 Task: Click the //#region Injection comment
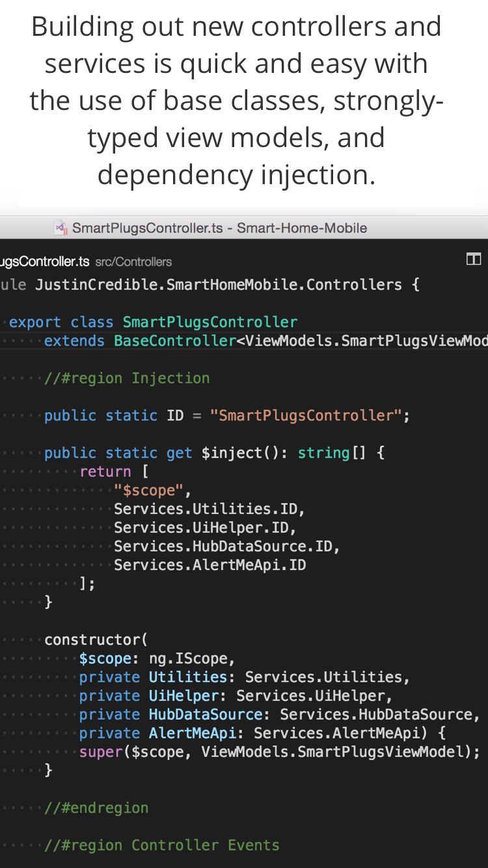point(127,378)
